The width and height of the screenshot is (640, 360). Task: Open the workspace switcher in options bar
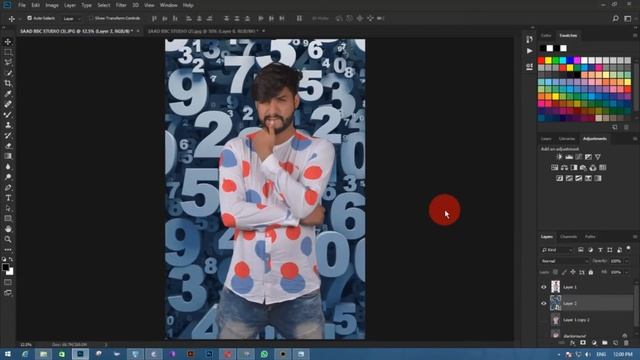(x=628, y=18)
